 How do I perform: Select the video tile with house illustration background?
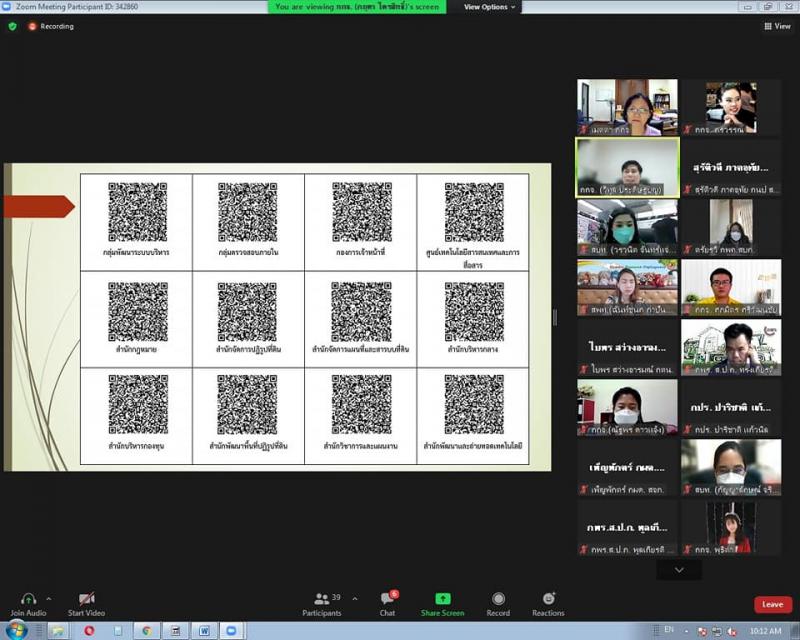(731, 347)
